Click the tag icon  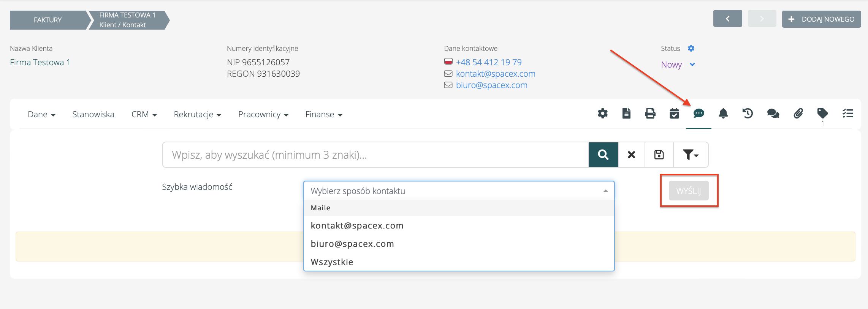(822, 113)
